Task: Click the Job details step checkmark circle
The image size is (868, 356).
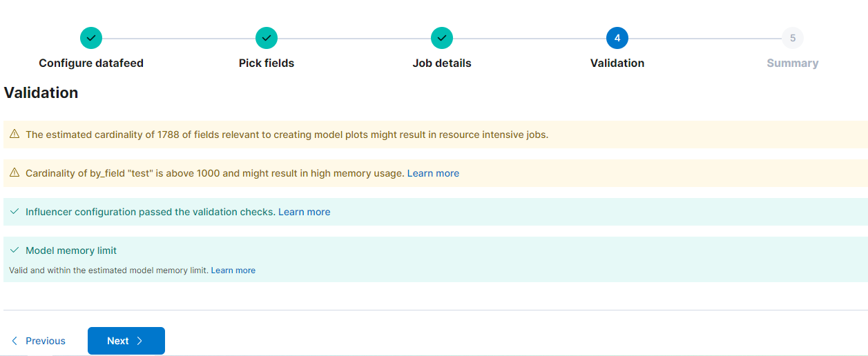Action: tap(442, 38)
